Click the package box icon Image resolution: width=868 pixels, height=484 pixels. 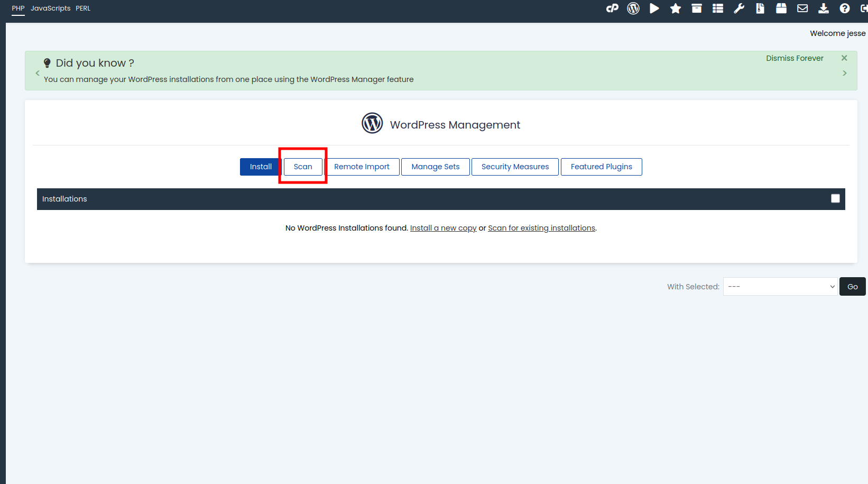781,8
